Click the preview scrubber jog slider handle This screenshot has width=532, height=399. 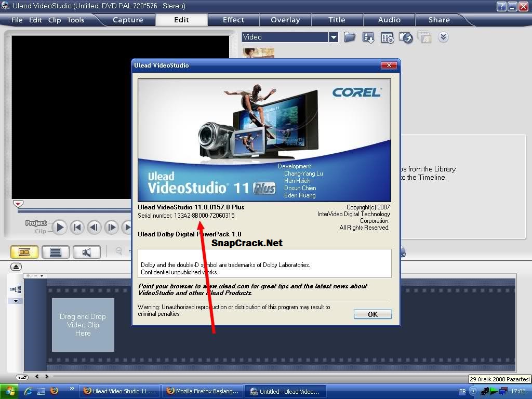click(x=18, y=204)
